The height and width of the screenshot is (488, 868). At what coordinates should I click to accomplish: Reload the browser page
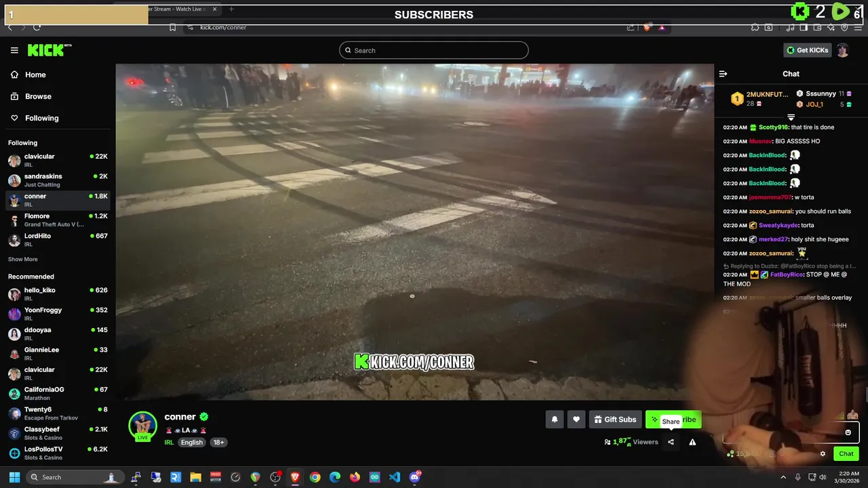click(37, 27)
